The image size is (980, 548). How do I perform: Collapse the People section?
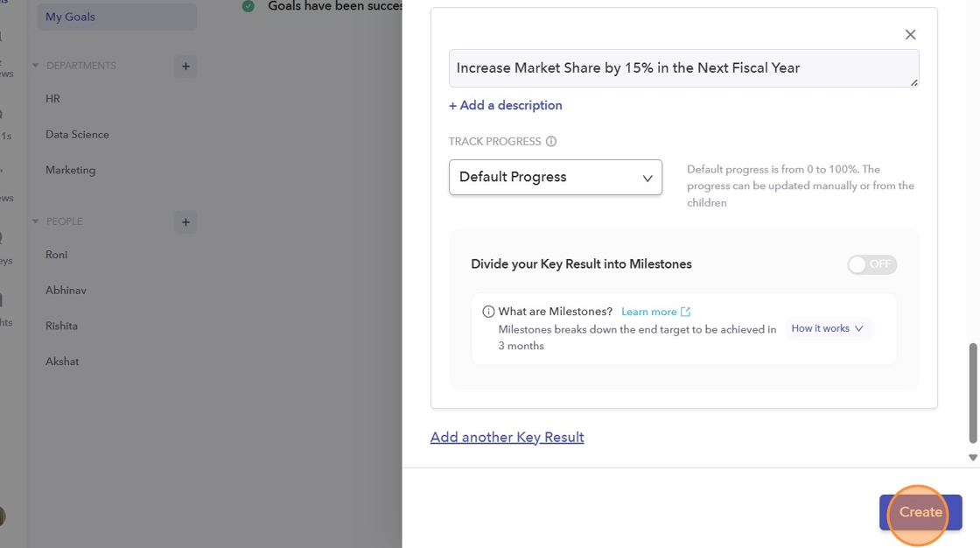tap(36, 221)
